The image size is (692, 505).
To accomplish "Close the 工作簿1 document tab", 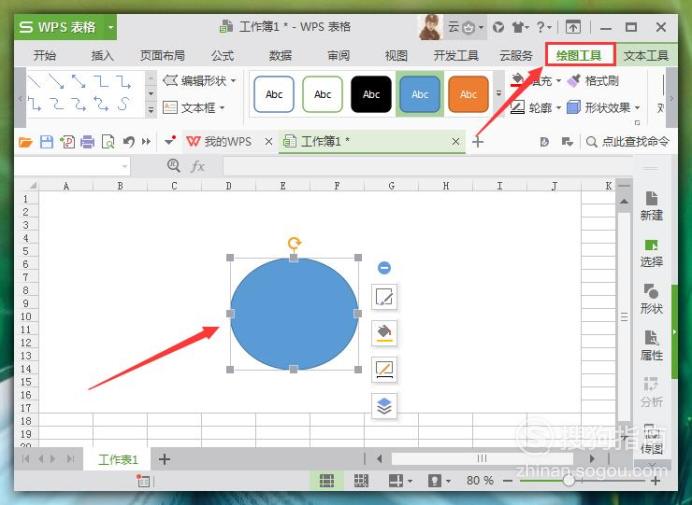I will pyautogui.click(x=455, y=142).
